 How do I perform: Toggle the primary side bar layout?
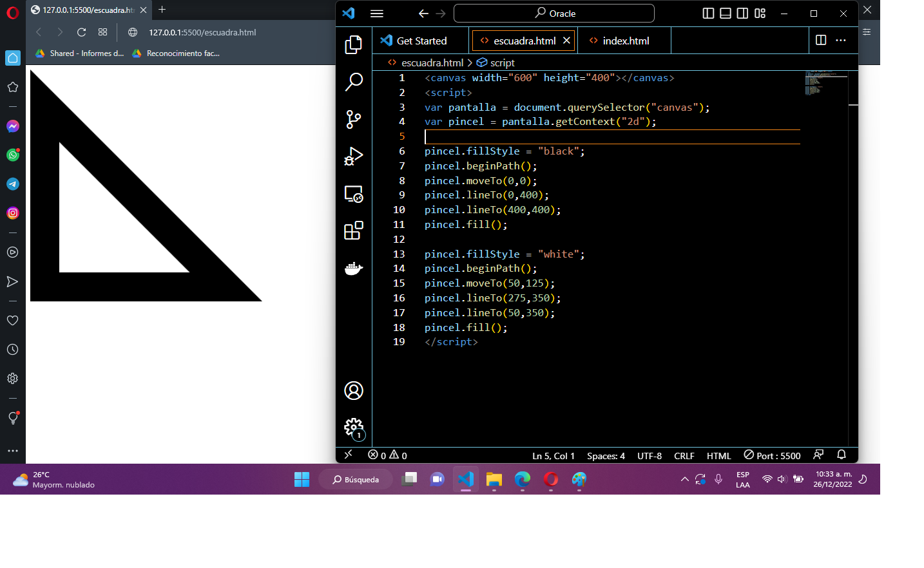coord(708,14)
